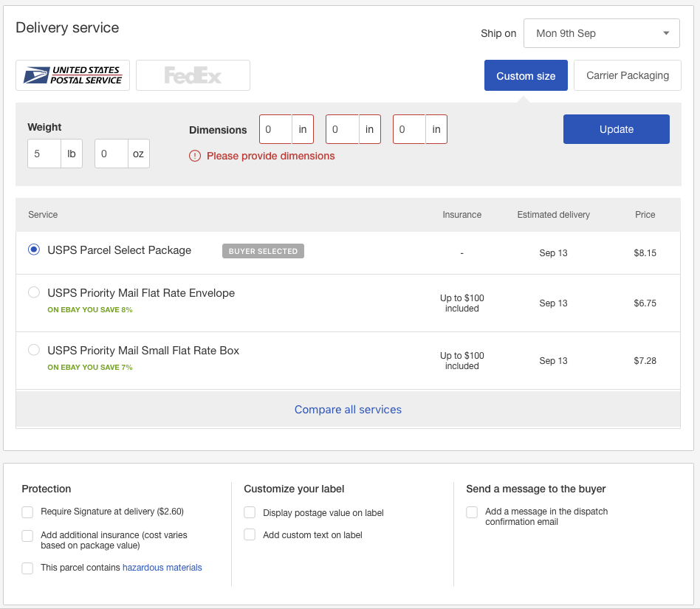700x609 pixels.
Task: Click the red dimensions warning icon
Action: tap(195, 156)
